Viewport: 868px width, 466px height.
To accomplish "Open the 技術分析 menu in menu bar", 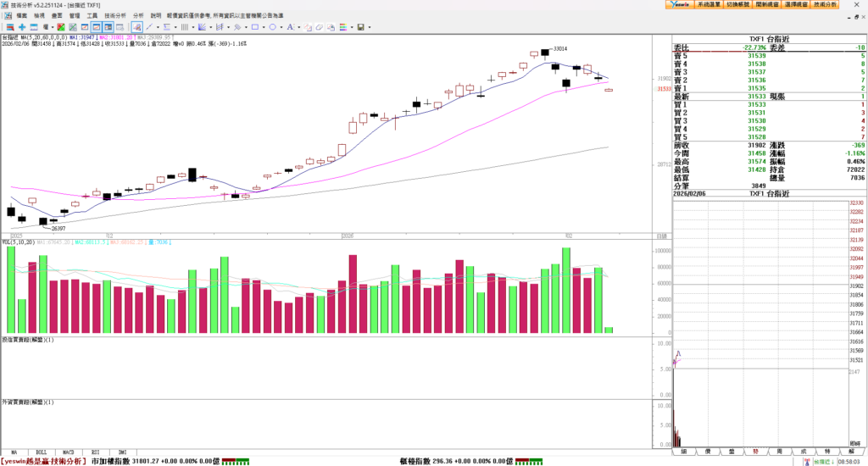I will (x=116, y=15).
